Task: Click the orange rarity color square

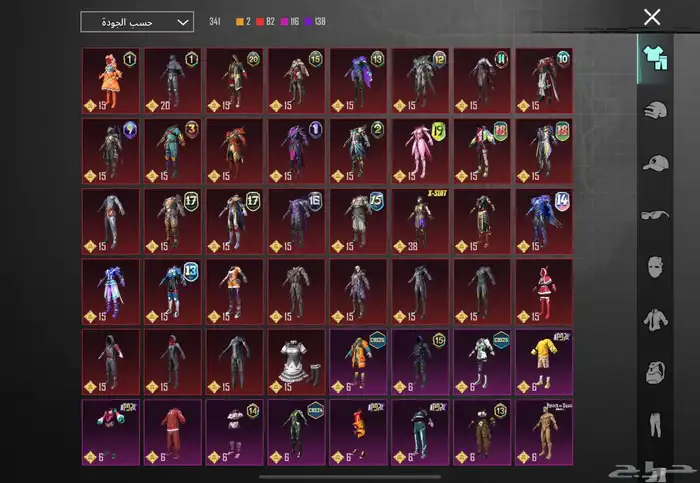Action: point(238,22)
